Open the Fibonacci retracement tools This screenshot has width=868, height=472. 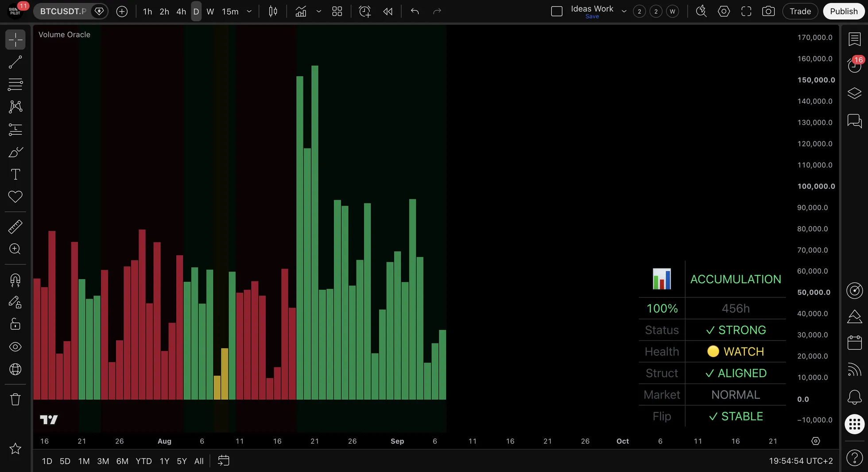[x=15, y=84]
